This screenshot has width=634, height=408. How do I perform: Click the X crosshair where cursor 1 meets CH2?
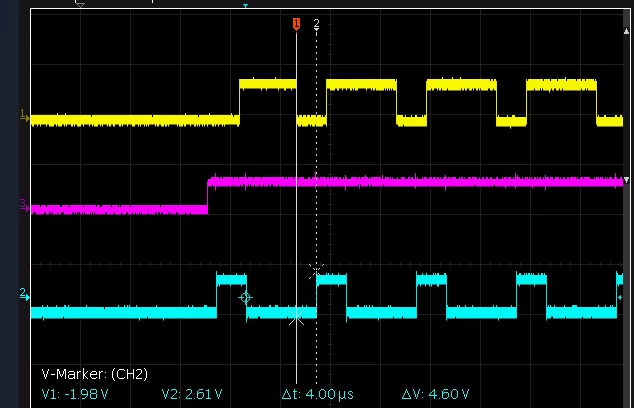(296, 318)
